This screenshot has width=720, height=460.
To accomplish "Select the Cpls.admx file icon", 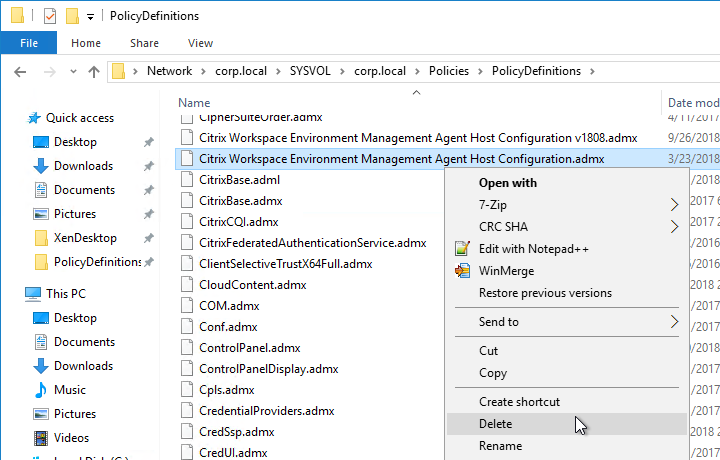I will [186, 390].
